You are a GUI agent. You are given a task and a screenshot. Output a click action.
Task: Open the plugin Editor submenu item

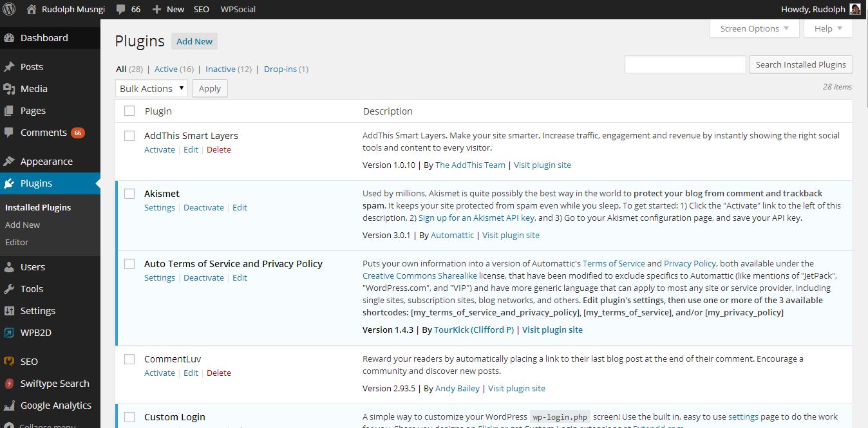[17, 242]
